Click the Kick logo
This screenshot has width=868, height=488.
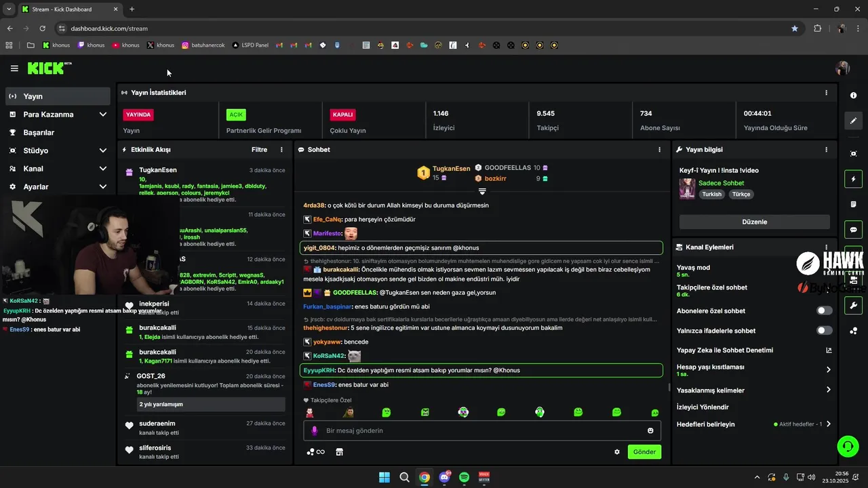tap(49, 68)
